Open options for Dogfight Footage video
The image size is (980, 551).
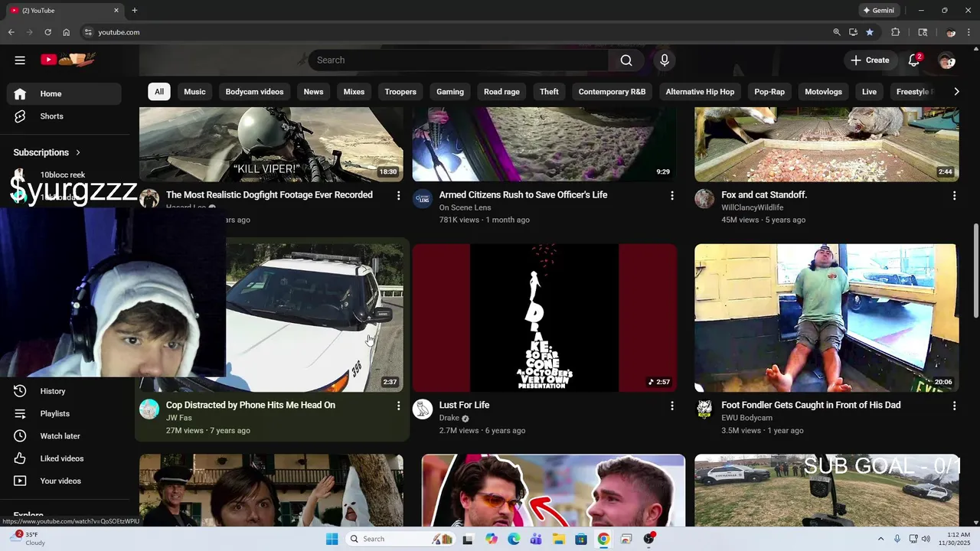click(398, 196)
